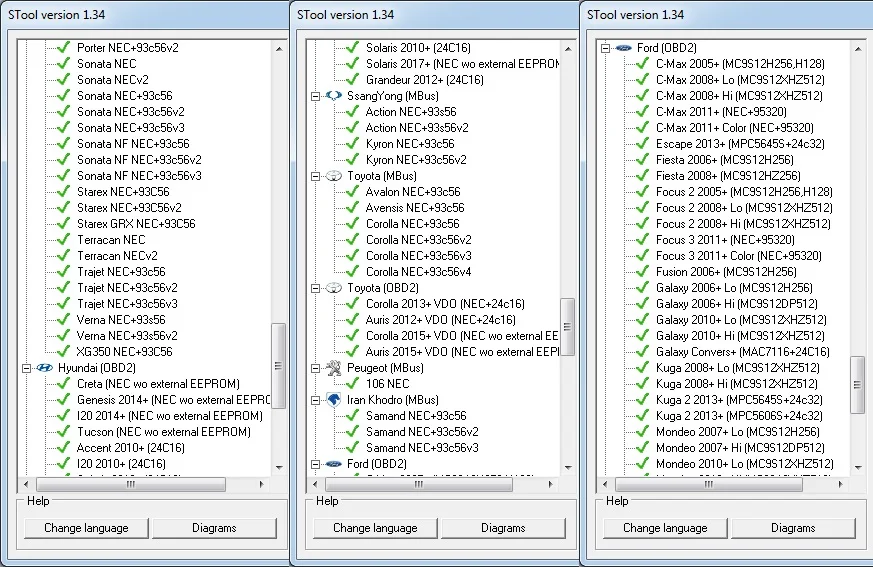The height and width of the screenshot is (567, 873).
Task: Click middle window vertical scrollbar thumb
Action: click(x=567, y=327)
